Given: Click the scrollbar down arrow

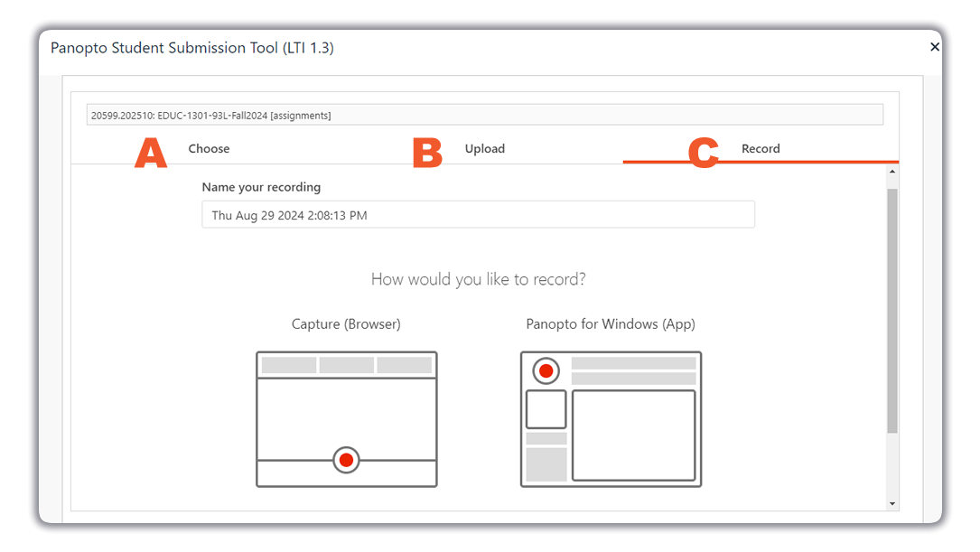Looking at the screenshot, I should coord(892,502).
